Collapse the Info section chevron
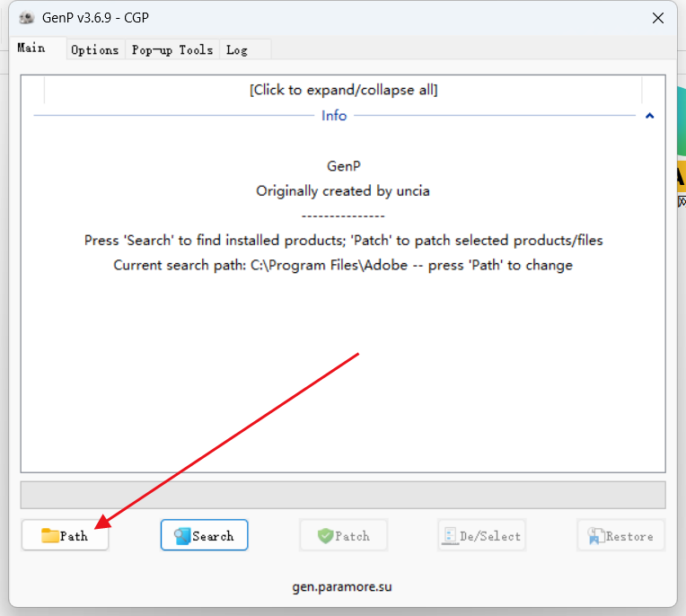The image size is (686, 616). 650,116
